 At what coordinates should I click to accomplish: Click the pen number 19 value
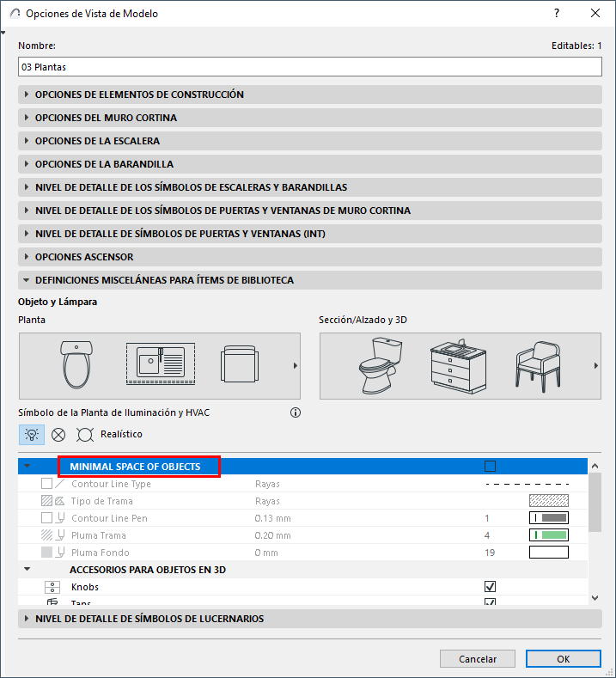coord(490,553)
